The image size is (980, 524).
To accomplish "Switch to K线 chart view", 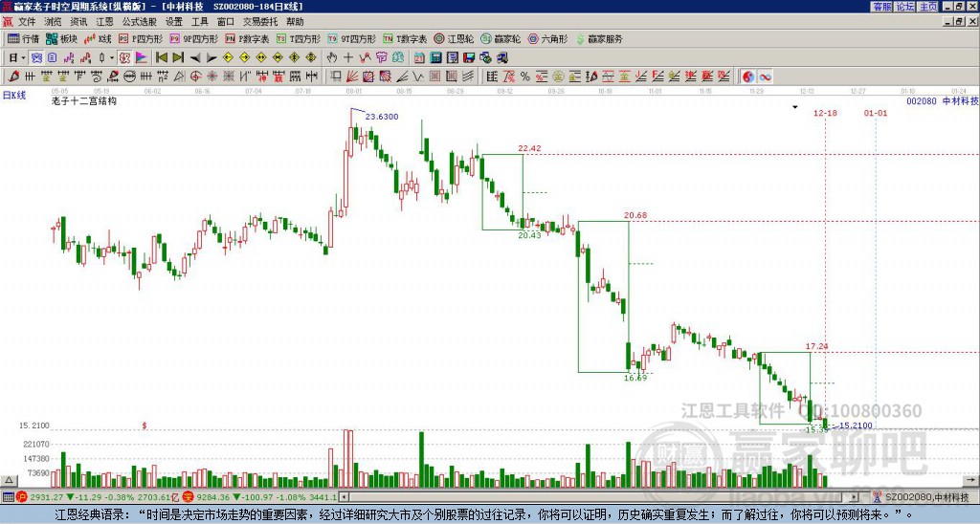I will (x=98, y=38).
